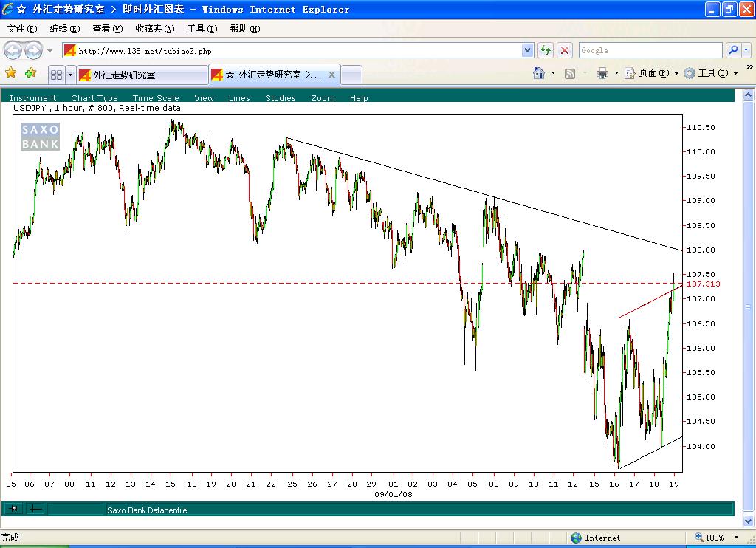The width and height of the screenshot is (756, 548).
Task: Click the red 107.313 current price label
Action: (703, 284)
